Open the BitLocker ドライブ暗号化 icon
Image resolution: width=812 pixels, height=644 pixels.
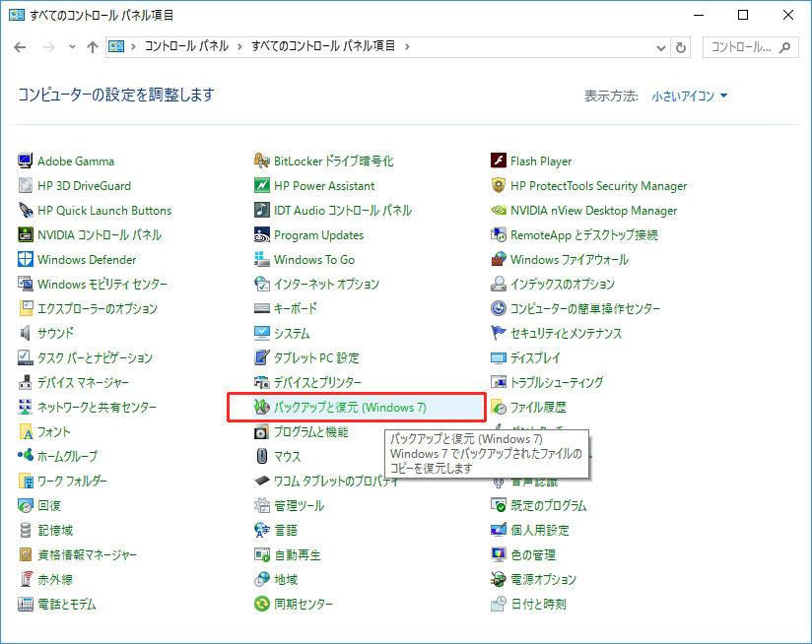pyautogui.click(x=263, y=161)
